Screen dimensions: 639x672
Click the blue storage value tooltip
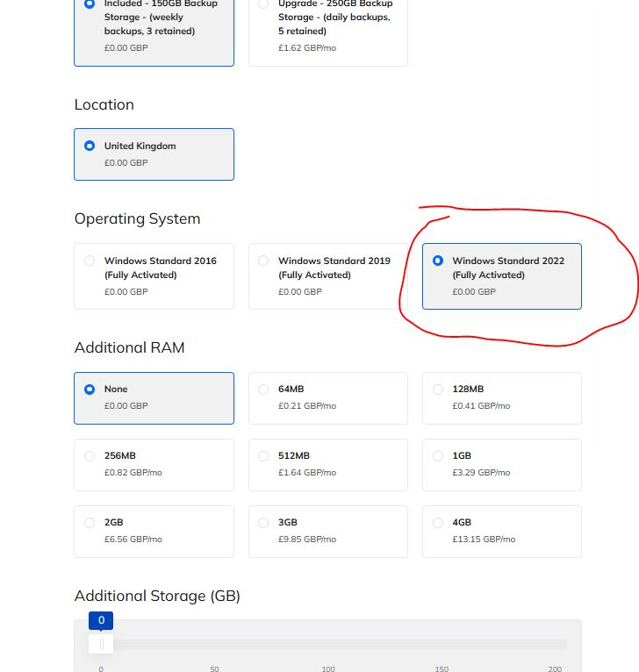coord(101,620)
